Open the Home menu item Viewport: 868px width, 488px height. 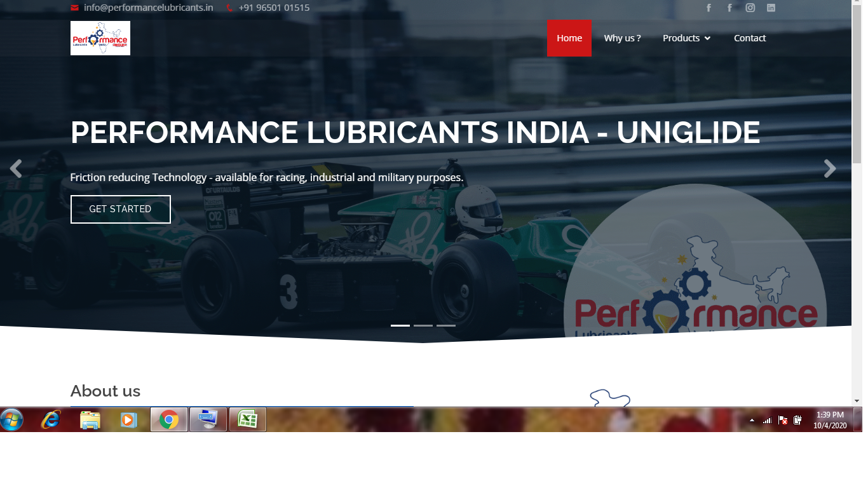click(x=569, y=38)
